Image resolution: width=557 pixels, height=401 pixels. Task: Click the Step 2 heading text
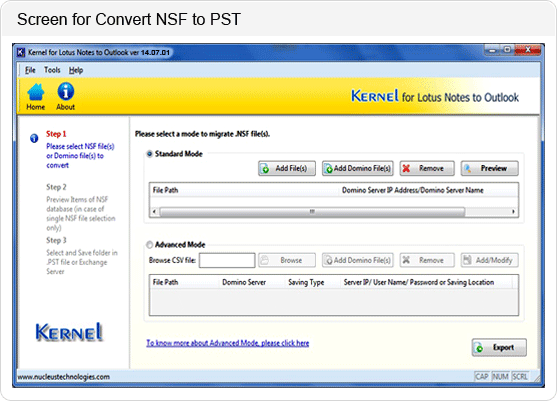point(56,187)
